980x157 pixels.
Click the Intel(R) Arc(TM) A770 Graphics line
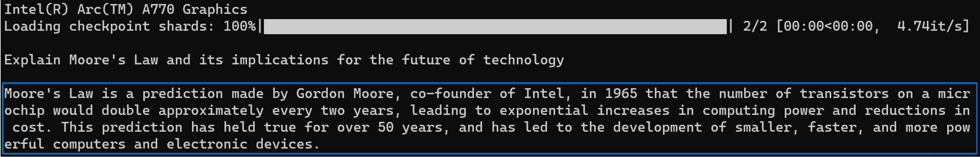pos(125,9)
